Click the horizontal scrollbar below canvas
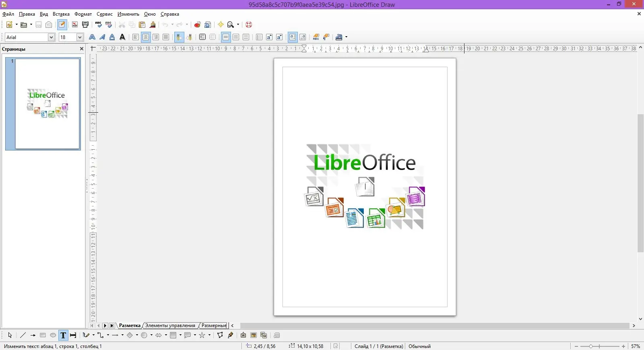Screen dimensions: 644x350 click(435, 325)
